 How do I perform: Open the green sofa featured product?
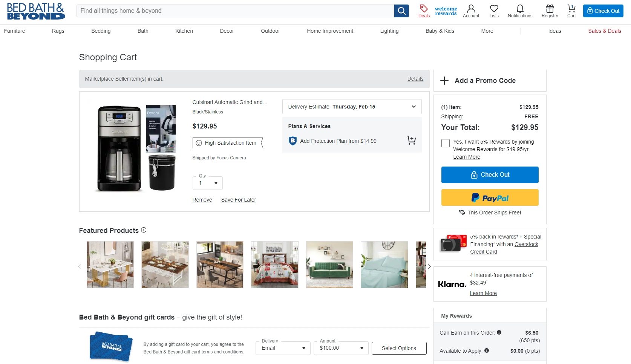point(329,265)
